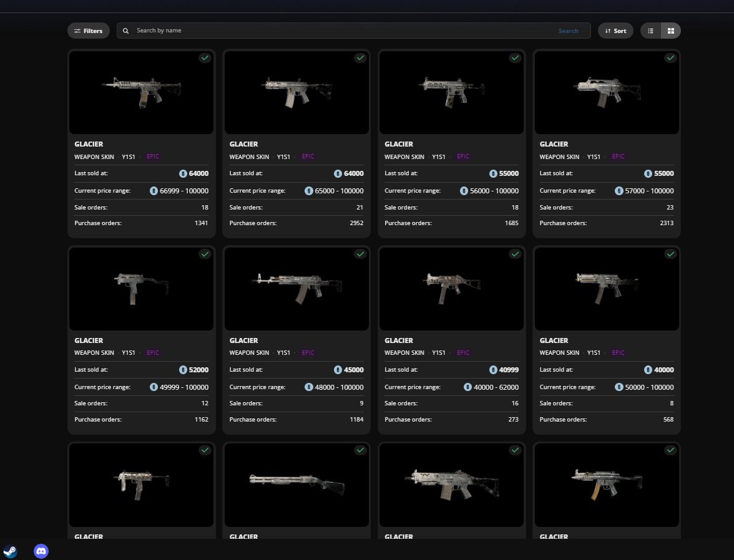Select purchase orders value 2952

point(356,223)
